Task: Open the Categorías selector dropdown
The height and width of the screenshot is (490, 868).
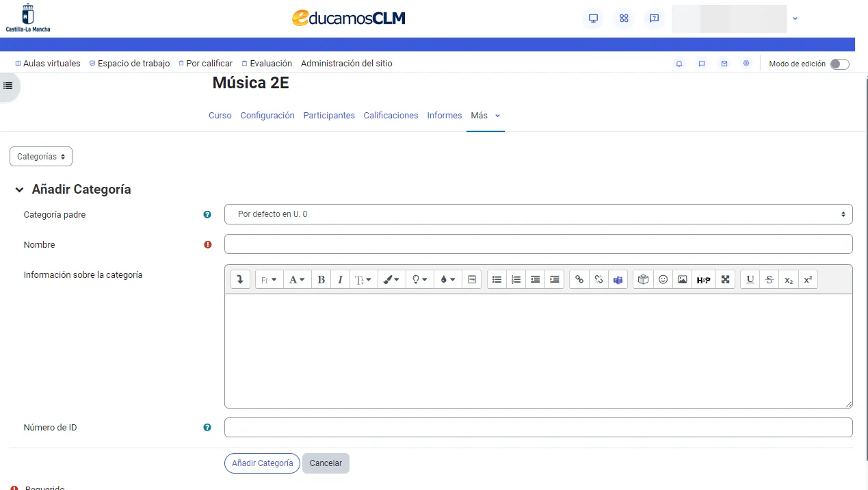Action: [x=41, y=157]
